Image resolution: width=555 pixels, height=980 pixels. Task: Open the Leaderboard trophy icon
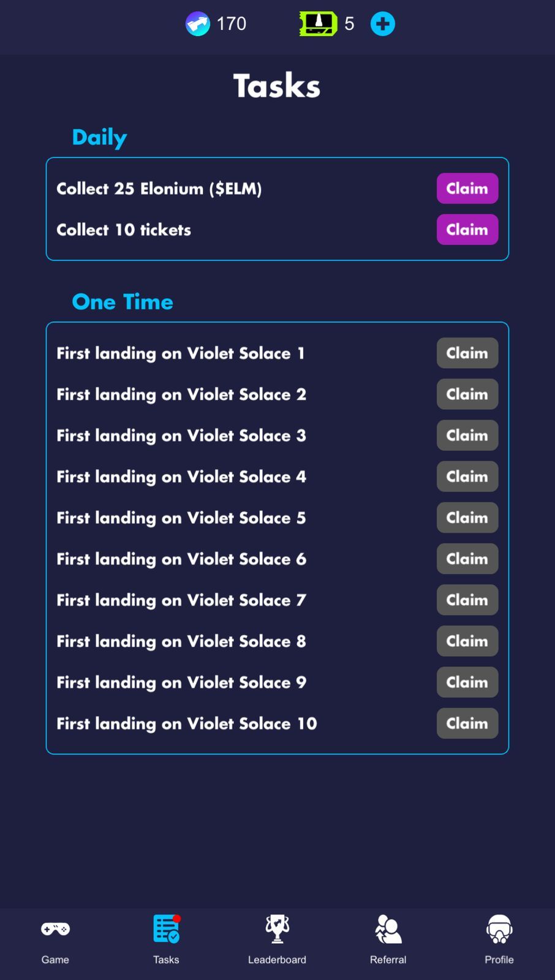point(277,929)
